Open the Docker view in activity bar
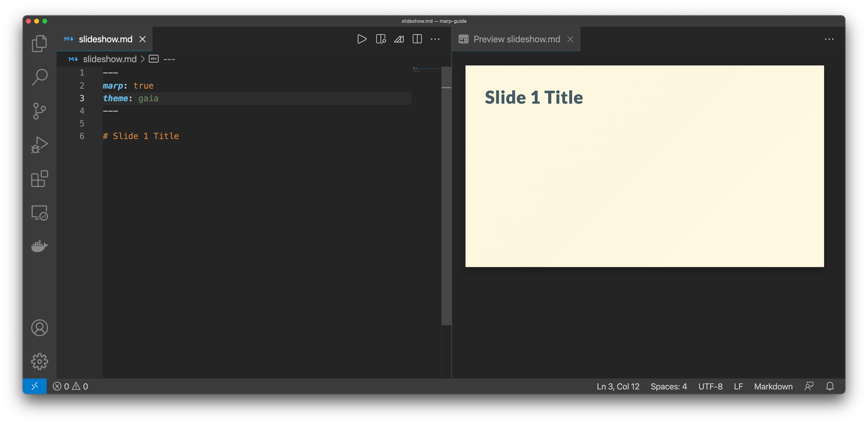 [x=39, y=246]
